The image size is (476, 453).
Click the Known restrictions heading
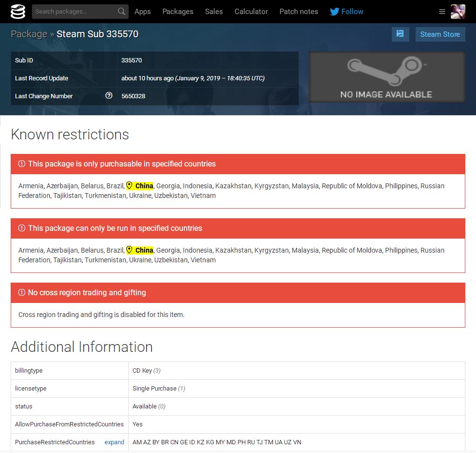[x=70, y=135]
